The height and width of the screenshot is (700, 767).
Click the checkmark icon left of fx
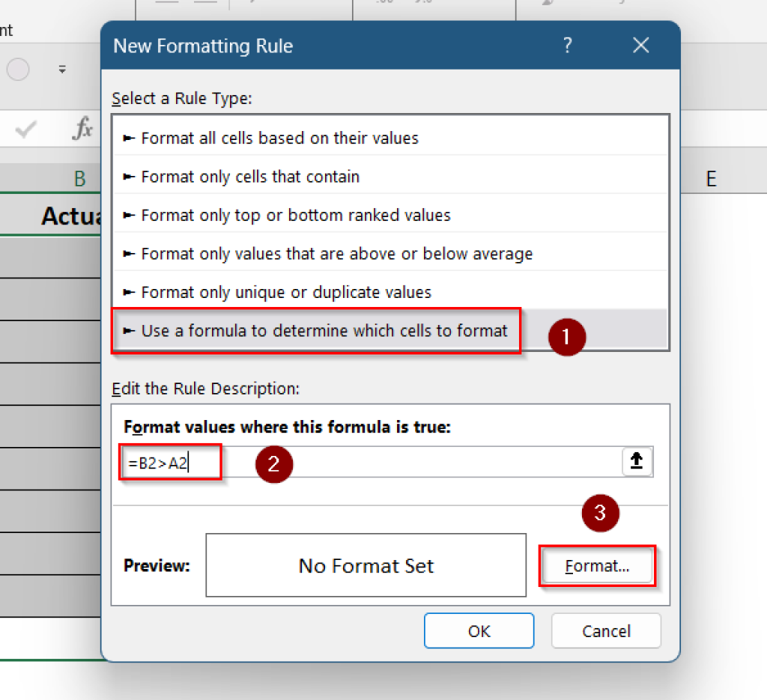click(x=26, y=129)
